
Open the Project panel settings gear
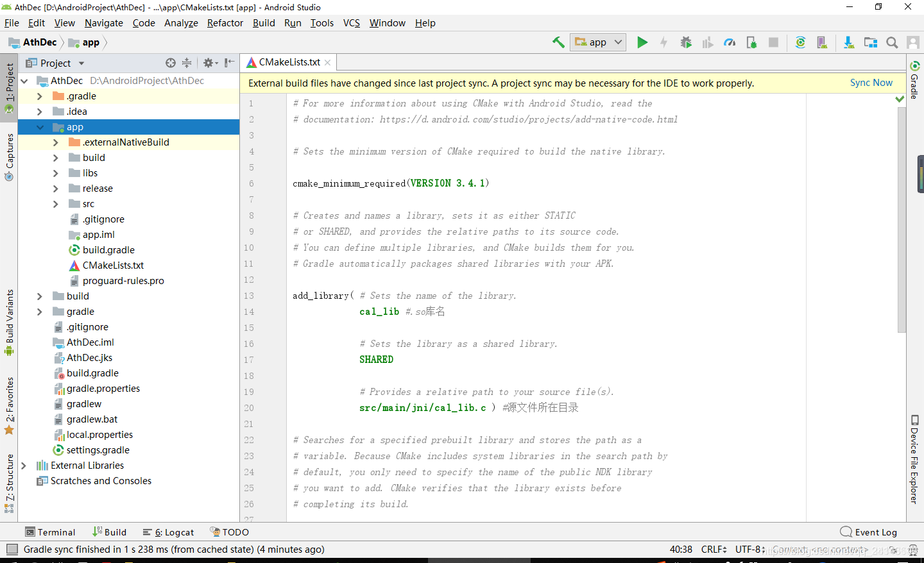(210, 63)
